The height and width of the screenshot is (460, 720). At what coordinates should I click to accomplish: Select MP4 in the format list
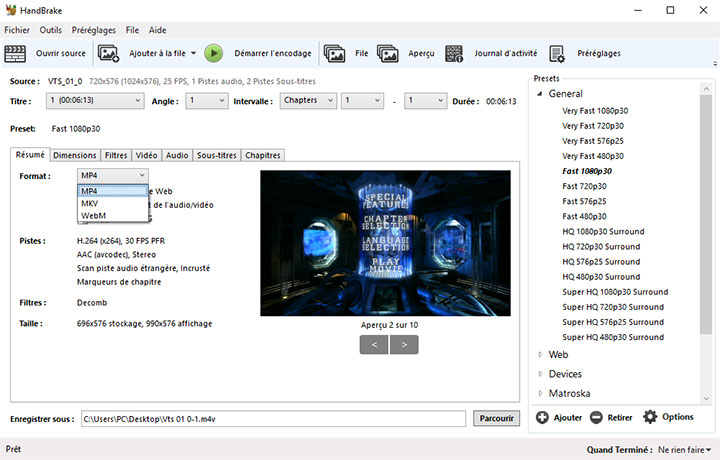pos(112,191)
